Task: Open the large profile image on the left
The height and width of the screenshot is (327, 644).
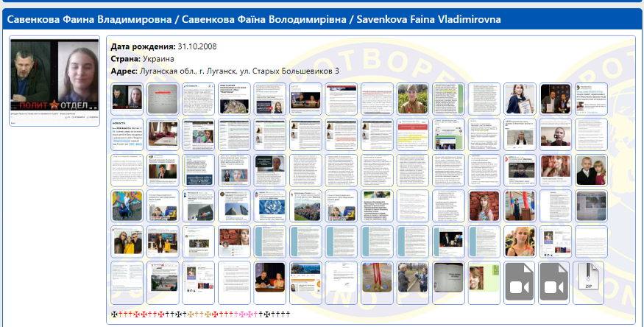Action: (54, 76)
